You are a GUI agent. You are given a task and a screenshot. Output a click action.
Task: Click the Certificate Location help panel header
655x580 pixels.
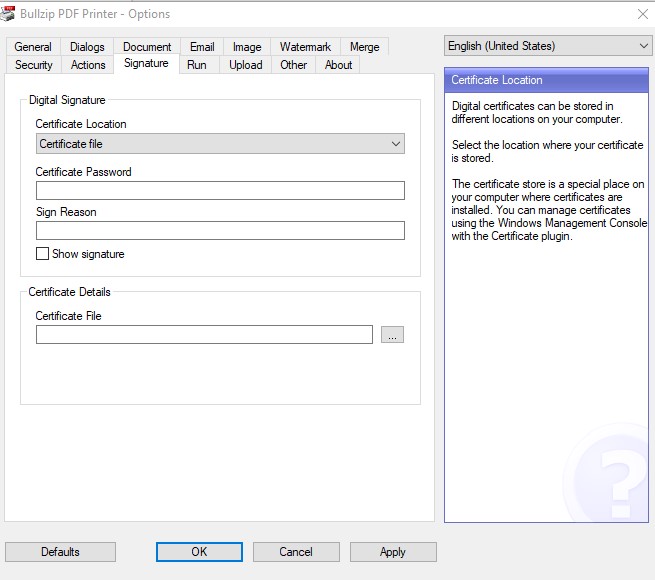[x=546, y=80]
